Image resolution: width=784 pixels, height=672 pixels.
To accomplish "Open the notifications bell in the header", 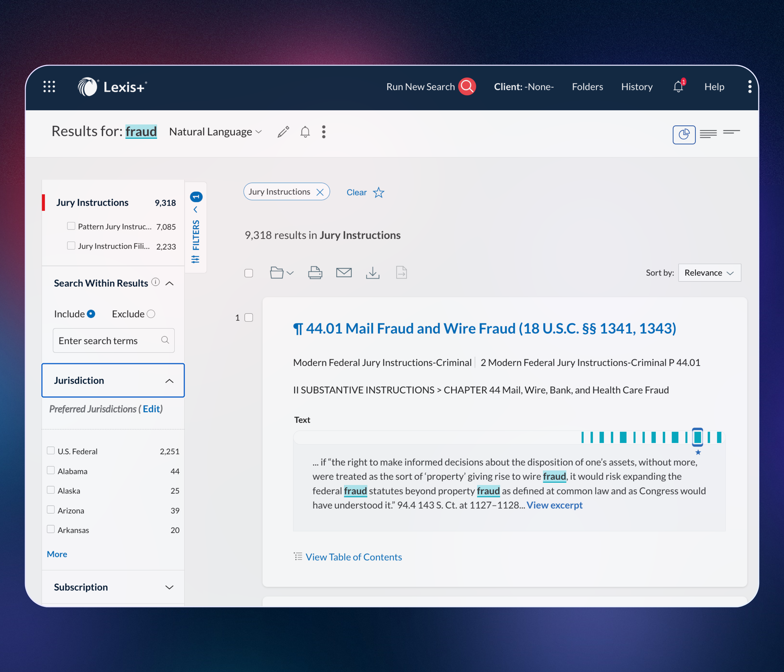I will [x=678, y=87].
